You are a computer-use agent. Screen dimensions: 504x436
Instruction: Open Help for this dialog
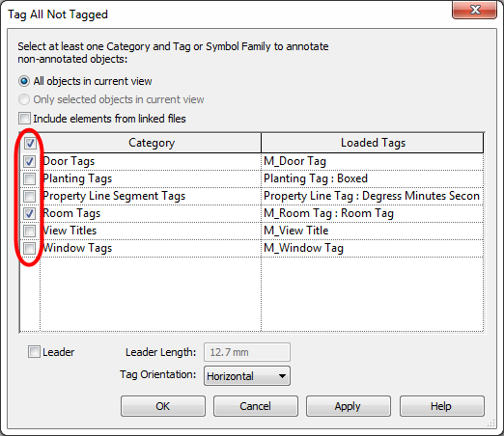[x=442, y=406]
